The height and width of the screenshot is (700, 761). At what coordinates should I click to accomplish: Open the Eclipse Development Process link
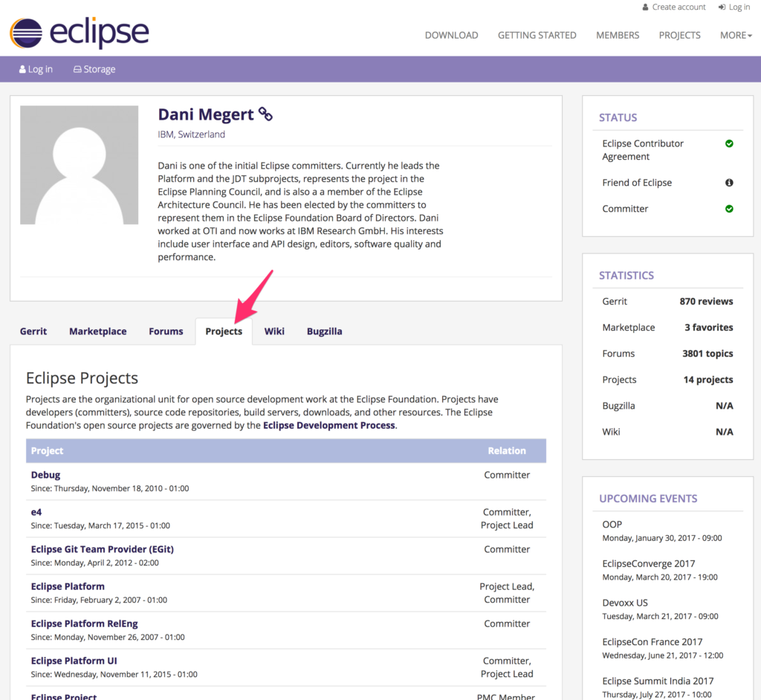click(329, 426)
